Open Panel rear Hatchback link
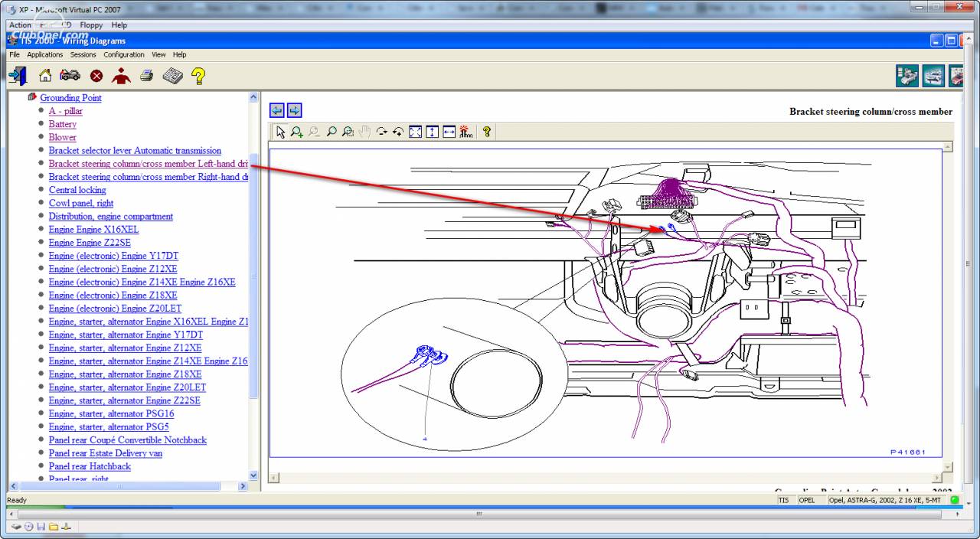Image resolution: width=980 pixels, height=539 pixels. click(90, 466)
